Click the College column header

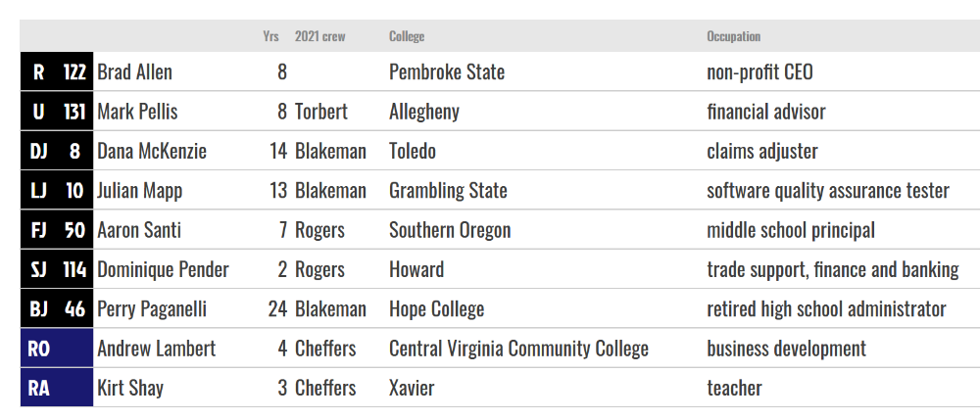(407, 36)
